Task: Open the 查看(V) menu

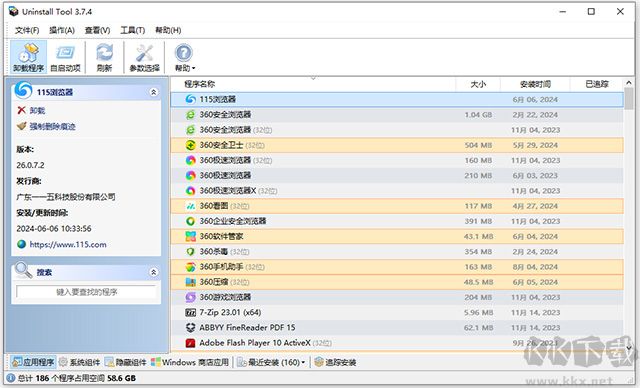Action: tap(98, 30)
